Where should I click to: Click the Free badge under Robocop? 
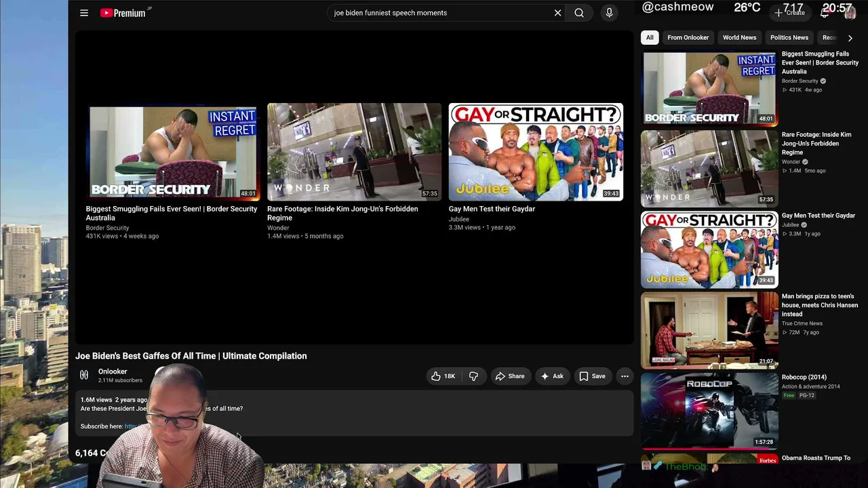click(x=789, y=395)
